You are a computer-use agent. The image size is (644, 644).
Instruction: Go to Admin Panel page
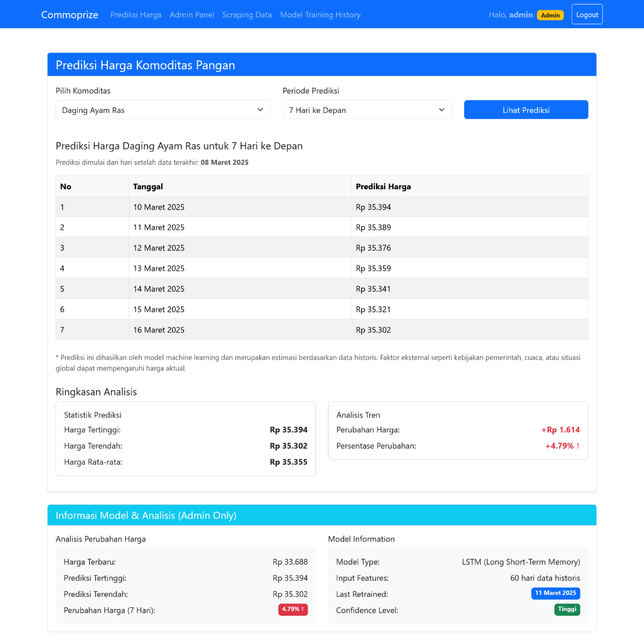pos(192,15)
